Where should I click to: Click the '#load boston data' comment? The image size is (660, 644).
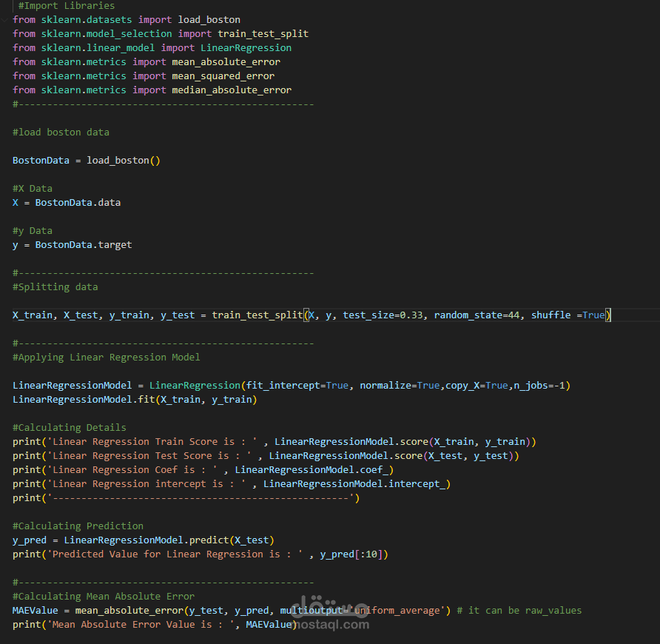[x=61, y=133]
